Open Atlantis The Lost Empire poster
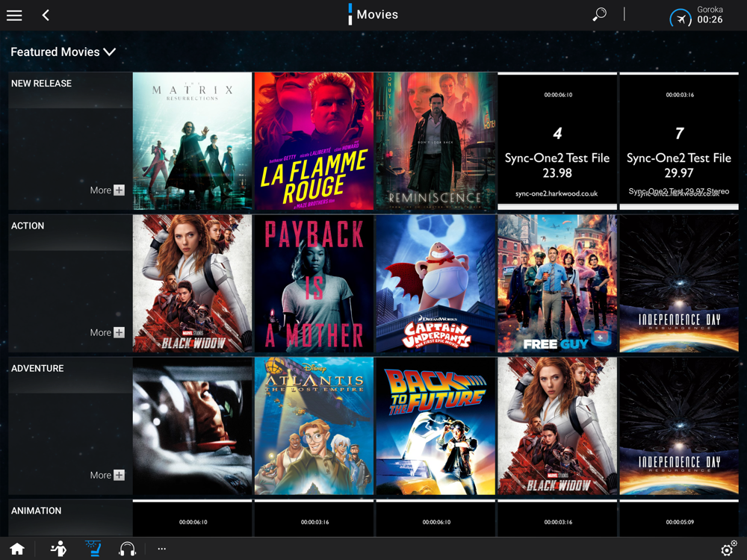 tap(314, 426)
